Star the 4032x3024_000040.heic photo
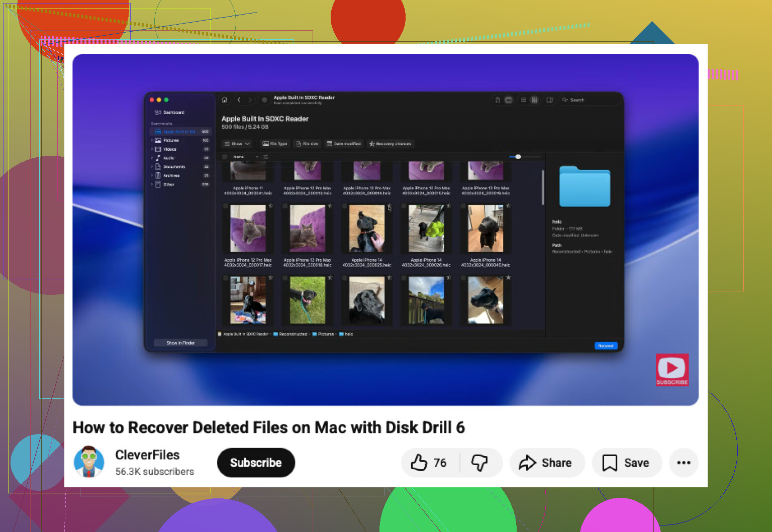 [x=508, y=205]
